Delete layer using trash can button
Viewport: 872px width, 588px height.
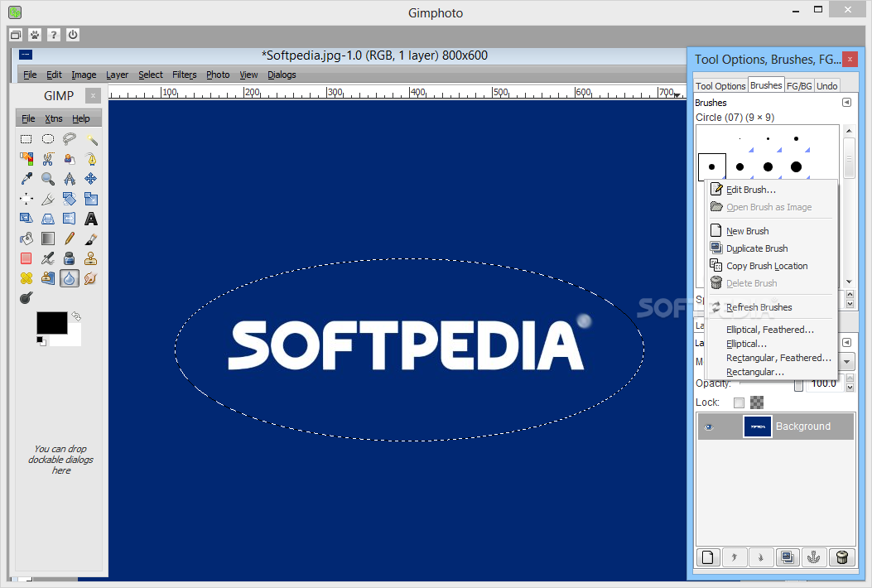pos(842,557)
